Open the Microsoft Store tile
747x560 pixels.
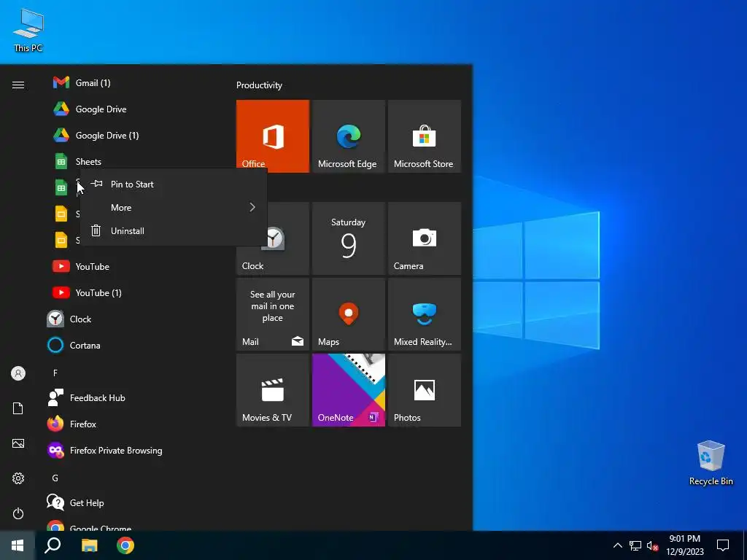pos(425,136)
